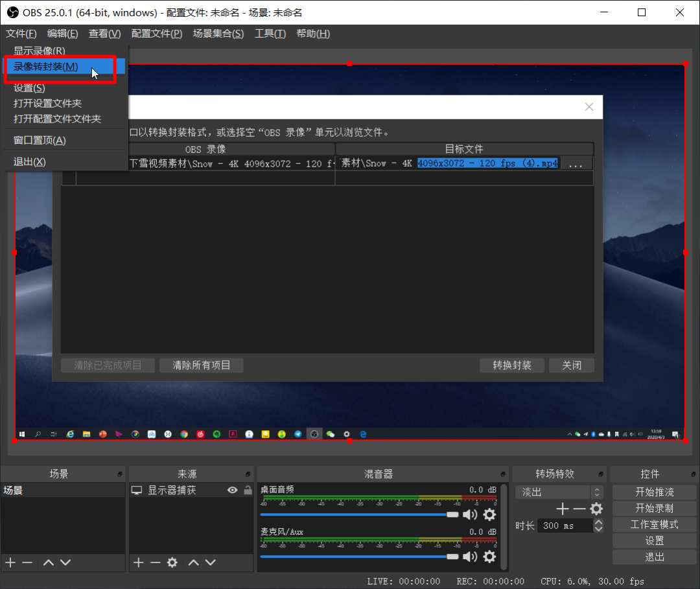Click the 开始推流 button
The height and width of the screenshot is (589, 700).
coord(654,492)
